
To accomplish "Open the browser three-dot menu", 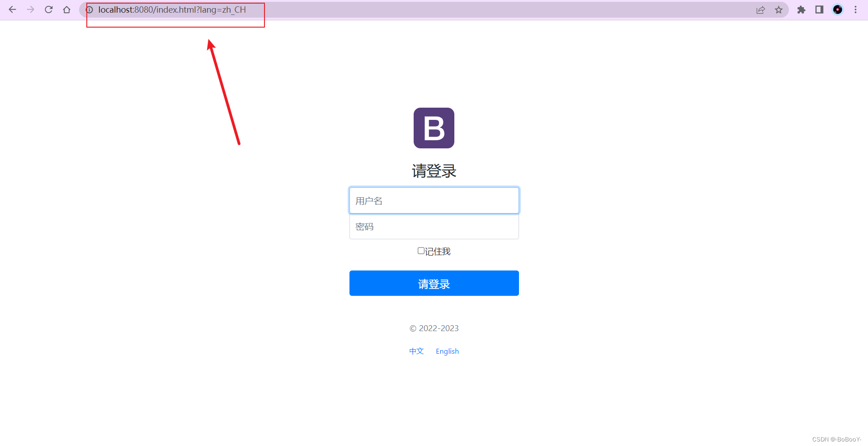I will coord(855,9).
